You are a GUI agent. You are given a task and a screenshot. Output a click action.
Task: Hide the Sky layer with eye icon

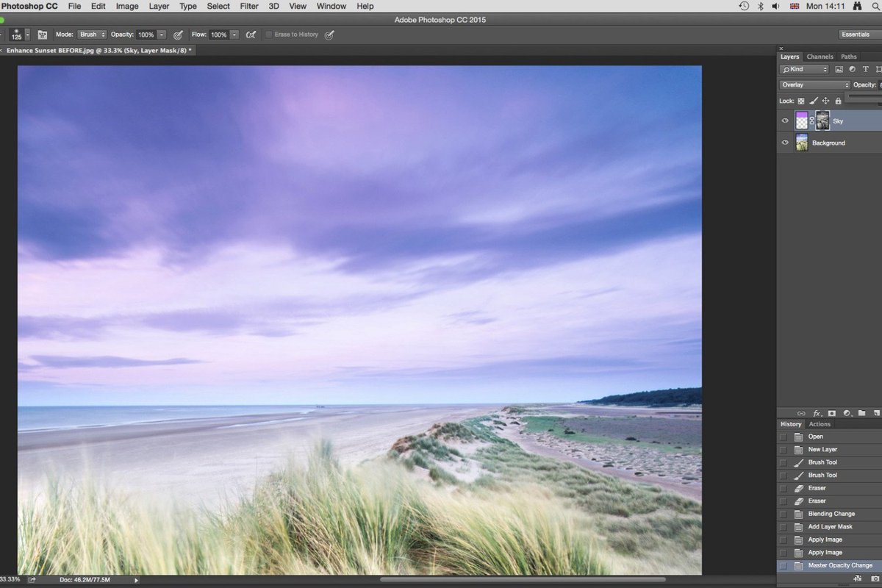pyautogui.click(x=785, y=121)
